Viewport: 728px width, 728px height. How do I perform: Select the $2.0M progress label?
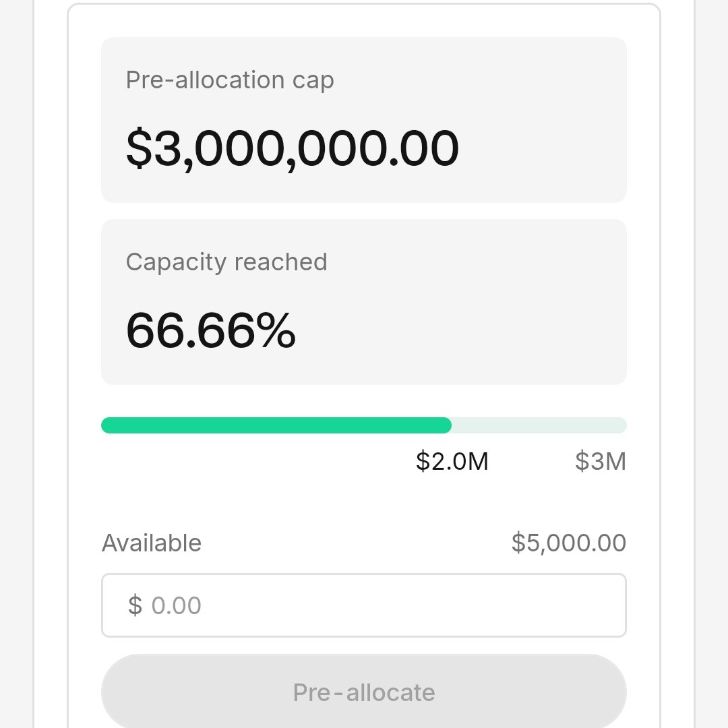click(452, 461)
